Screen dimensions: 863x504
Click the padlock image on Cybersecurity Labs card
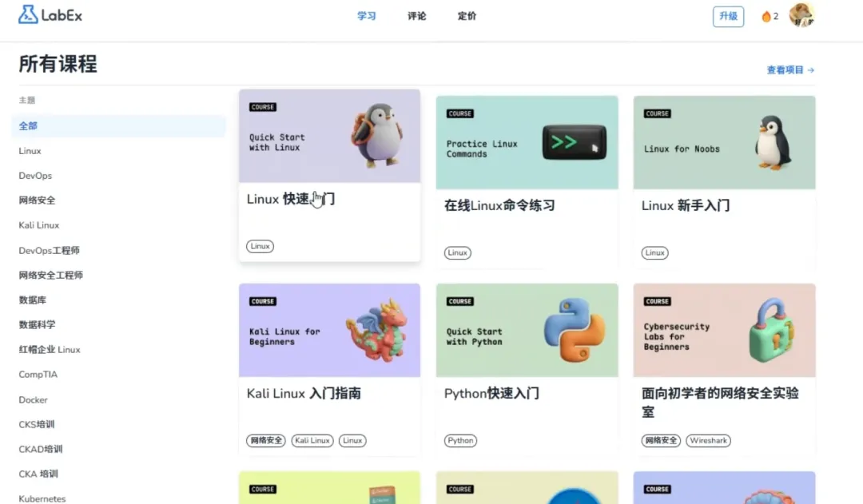coord(772,330)
